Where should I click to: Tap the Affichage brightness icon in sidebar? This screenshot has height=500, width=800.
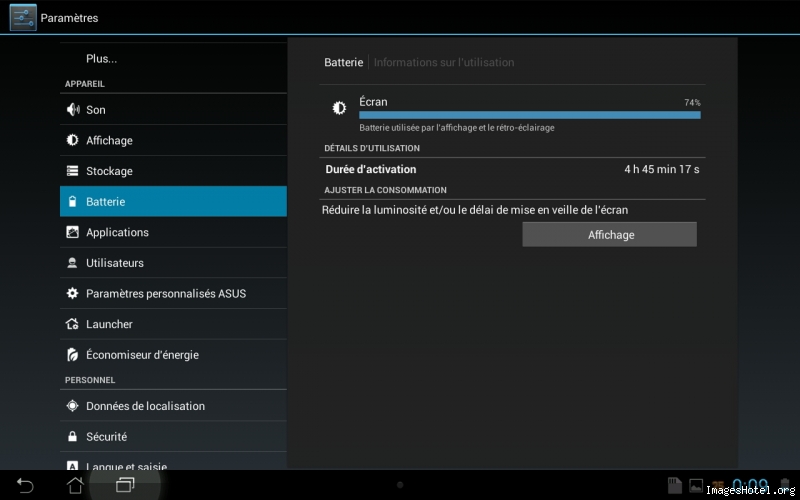(72, 141)
